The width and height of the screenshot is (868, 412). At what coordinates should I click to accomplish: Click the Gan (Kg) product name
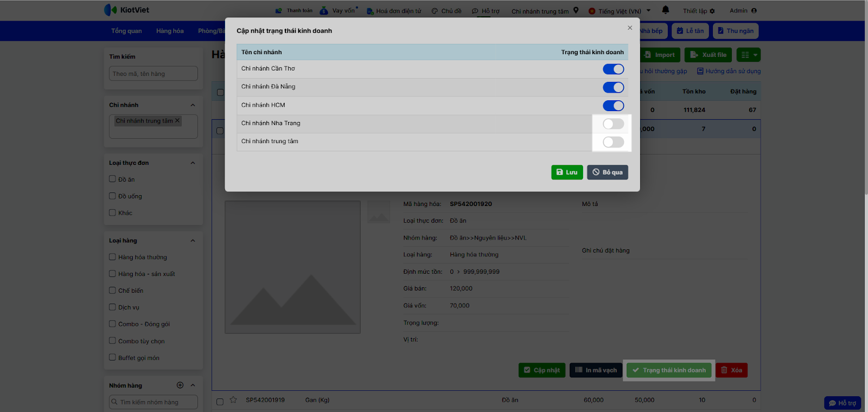coord(317,400)
